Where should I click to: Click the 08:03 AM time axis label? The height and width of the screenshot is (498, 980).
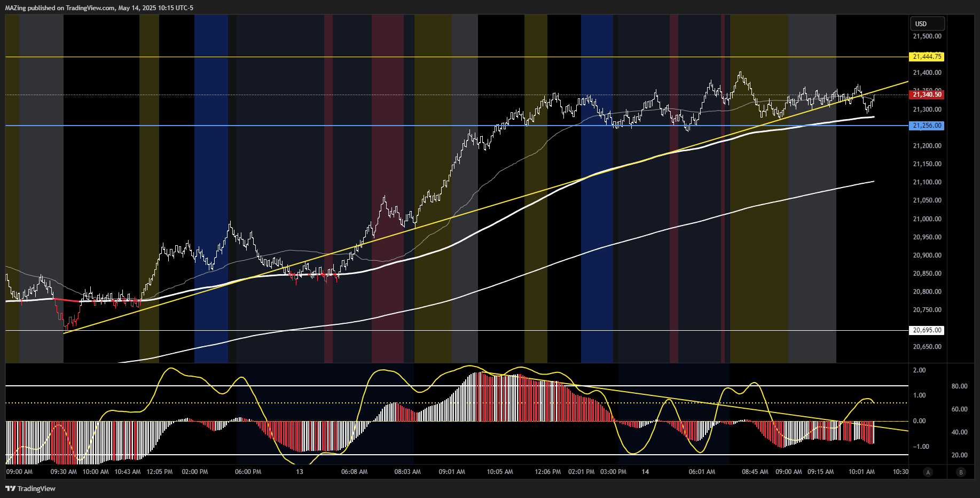[x=407, y=472]
